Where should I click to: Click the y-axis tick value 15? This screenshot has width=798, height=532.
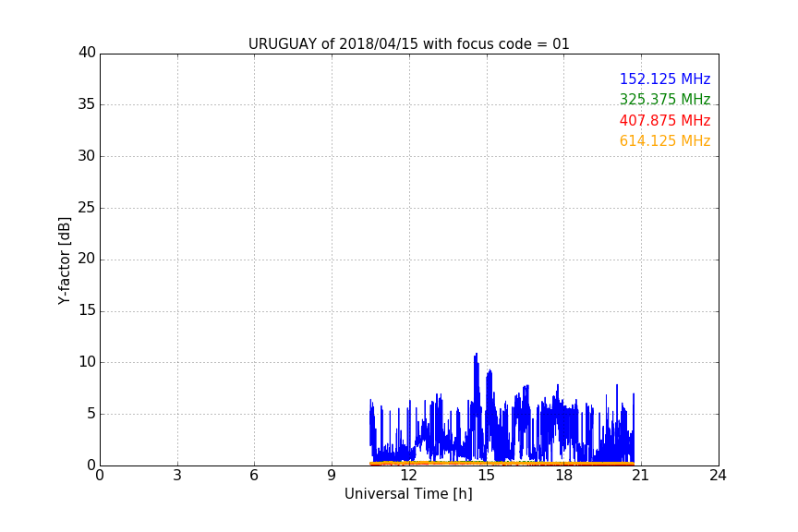click(87, 310)
